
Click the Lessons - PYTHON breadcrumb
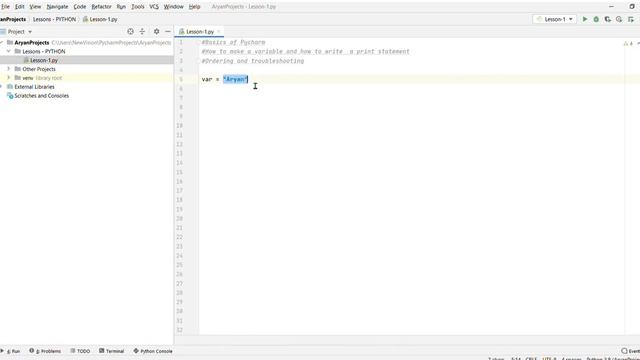(54, 19)
